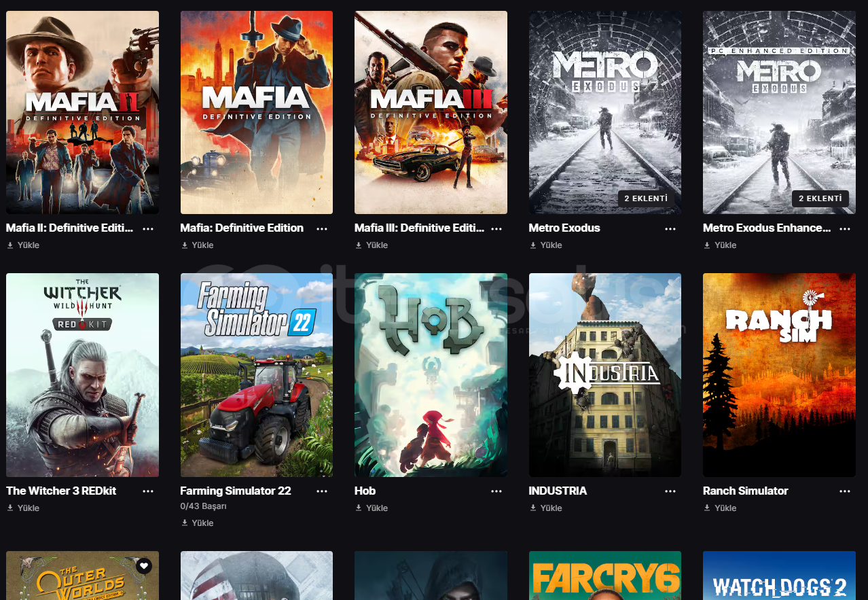Click the 2 EKLENTİ badge on Metro Exodus
Image resolution: width=868 pixels, height=600 pixels.
(646, 198)
